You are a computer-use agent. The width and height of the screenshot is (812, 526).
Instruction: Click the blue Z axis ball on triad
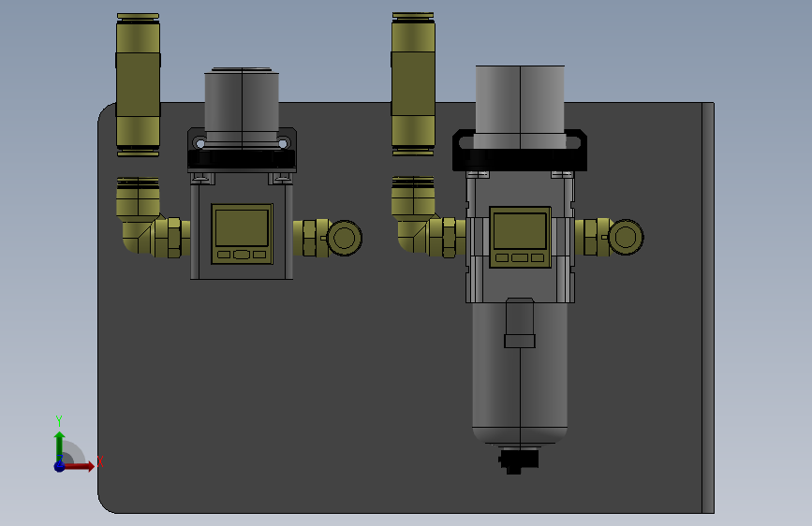pos(60,466)
